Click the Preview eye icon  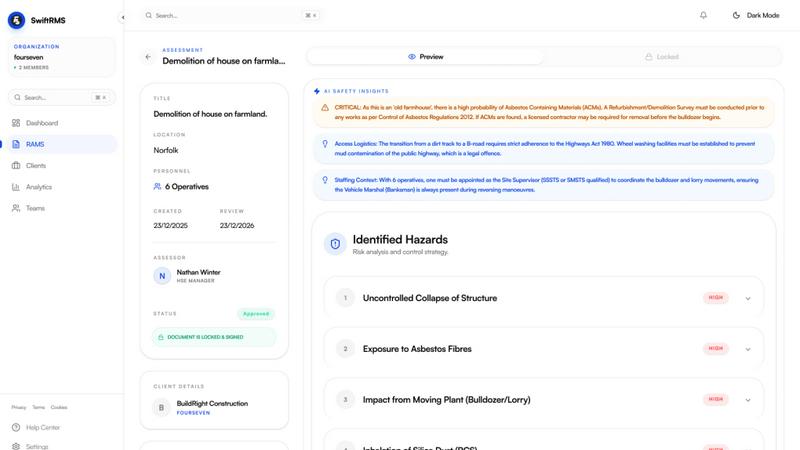point(412,57)
